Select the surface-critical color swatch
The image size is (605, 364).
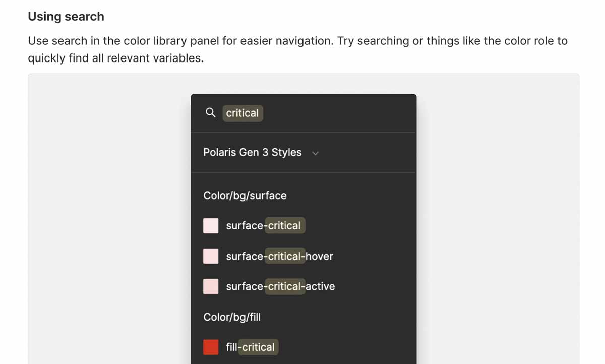(211, 226)
